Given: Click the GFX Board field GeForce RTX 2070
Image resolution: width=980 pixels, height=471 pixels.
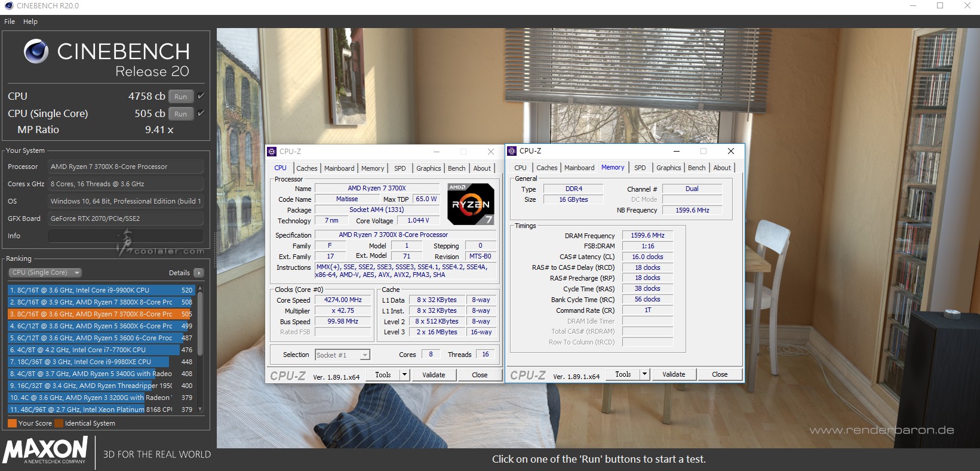Looking at the screenshot, I should coord(126,218).
